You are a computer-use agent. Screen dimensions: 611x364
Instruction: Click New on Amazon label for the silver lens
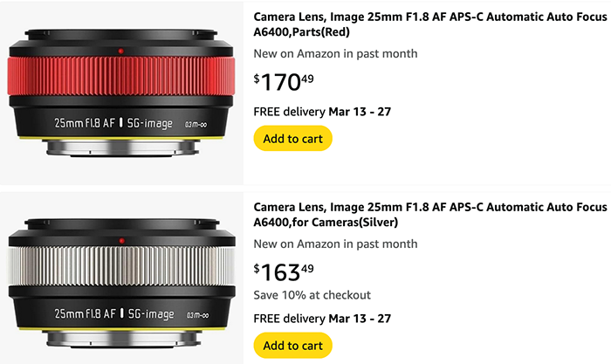(335, 244)
